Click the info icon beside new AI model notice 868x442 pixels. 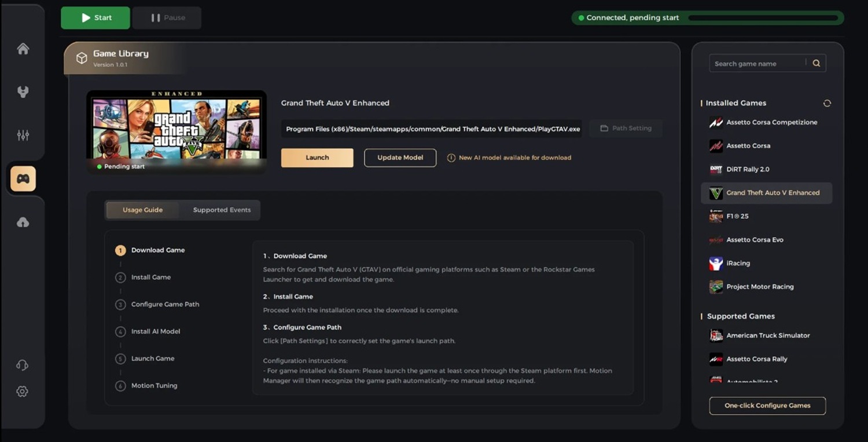click(x=451, y=158)
